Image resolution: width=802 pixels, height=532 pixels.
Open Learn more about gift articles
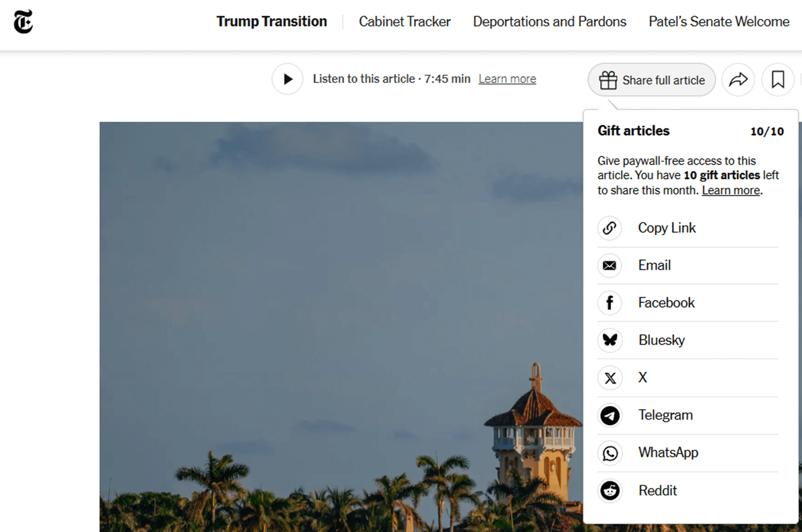point(730,190)
